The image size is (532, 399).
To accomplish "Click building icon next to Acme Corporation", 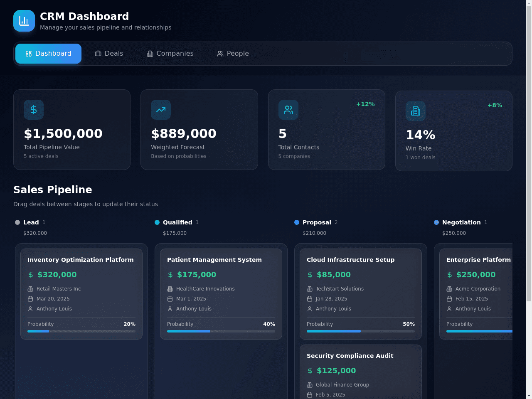I will pyautogui.click(x=449, y=289).
